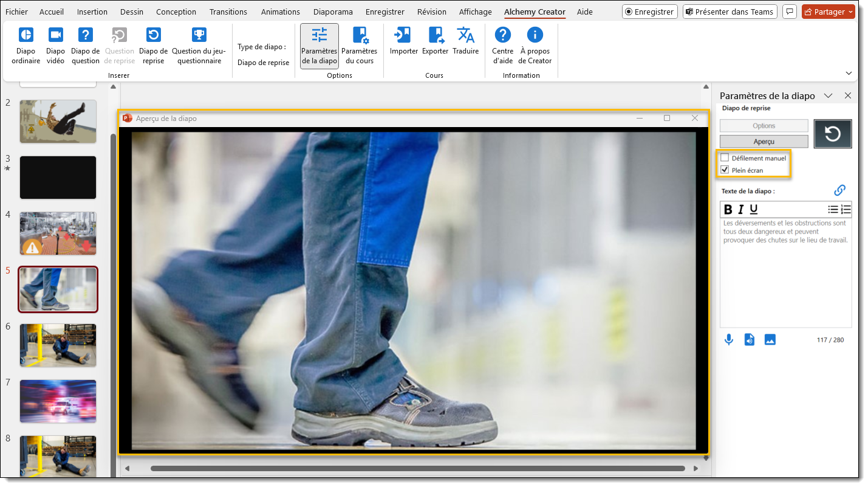Click the Aperçu button

point(764,142)
